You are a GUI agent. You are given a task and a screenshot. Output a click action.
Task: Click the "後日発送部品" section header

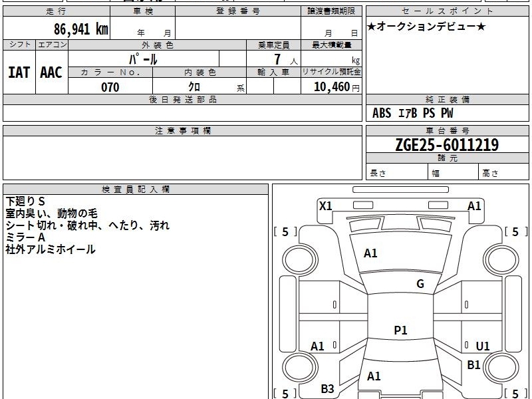click(x=182, y=99)
